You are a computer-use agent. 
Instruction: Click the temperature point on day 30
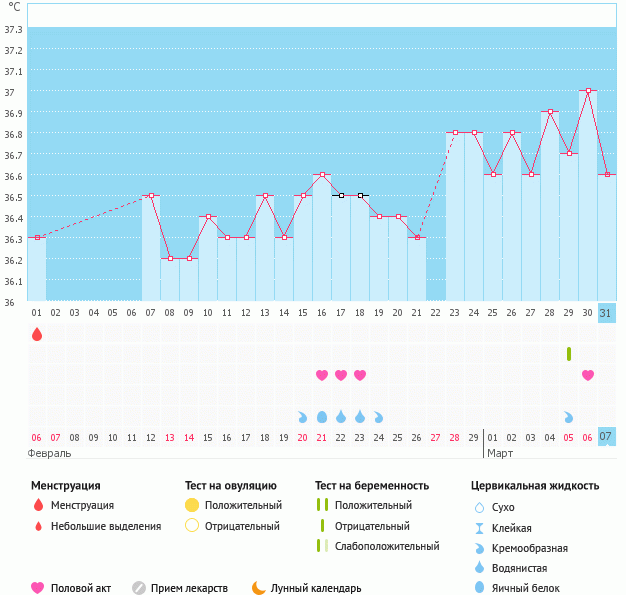[x=588, y=90]
